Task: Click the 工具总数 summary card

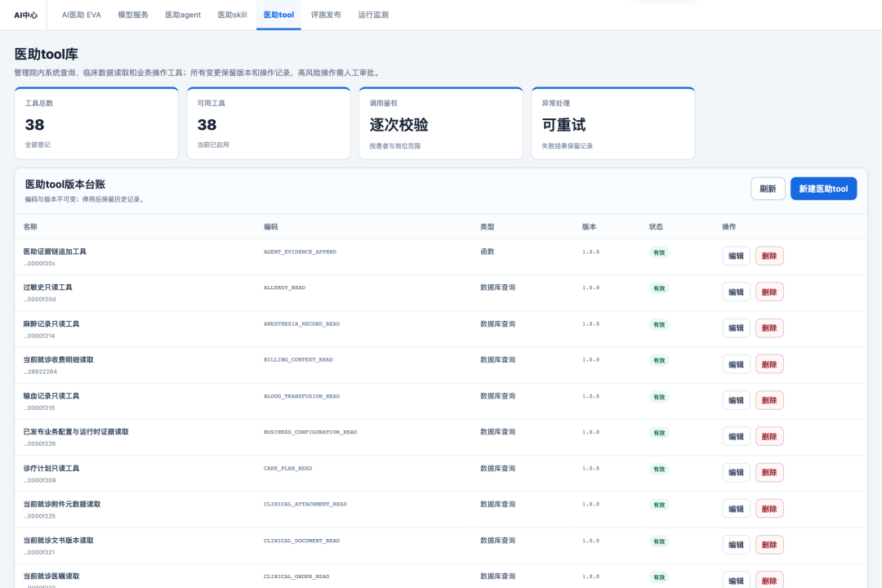Action: (x=96, y=123)
